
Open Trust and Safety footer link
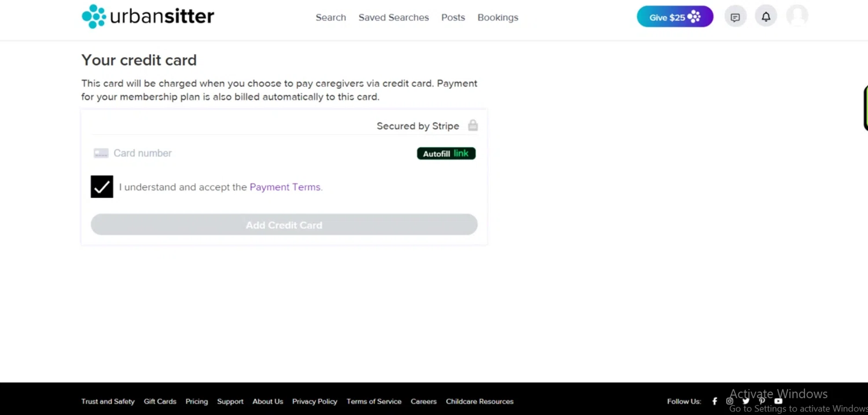coord(108,401)
